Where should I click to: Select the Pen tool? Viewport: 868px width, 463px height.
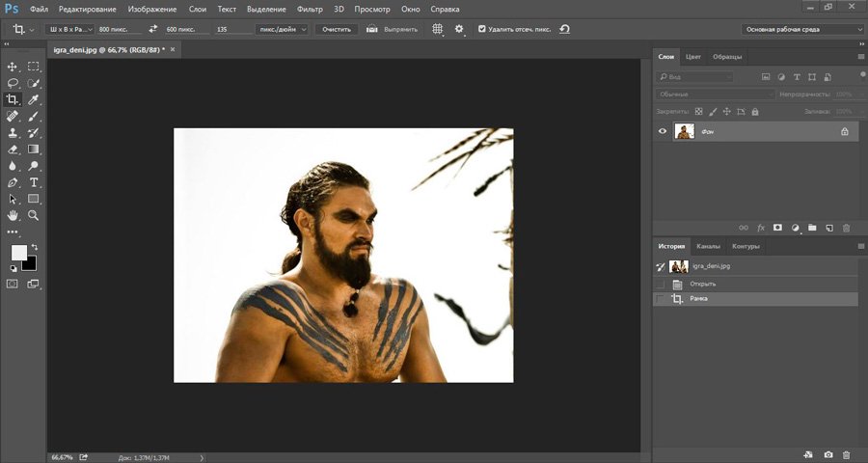[12, 182]
